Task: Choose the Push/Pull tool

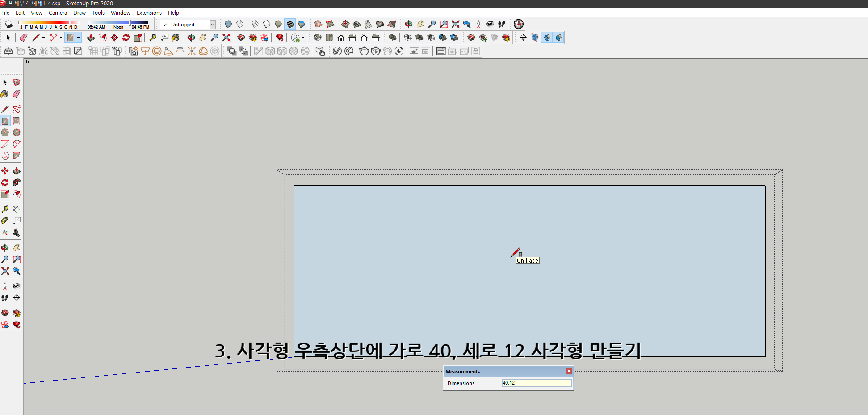Action: click(17, 171)
